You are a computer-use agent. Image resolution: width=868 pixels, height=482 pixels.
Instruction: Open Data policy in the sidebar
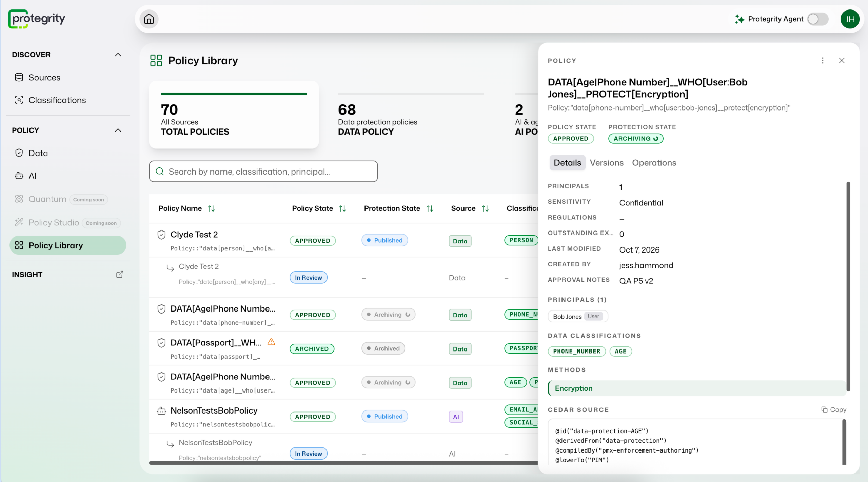68,153
